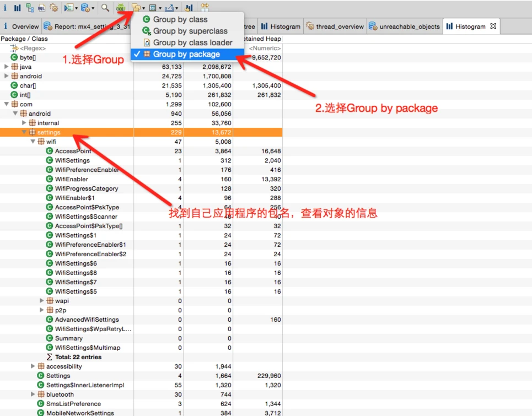Screen dimensions: 532x416
Task: Collapse the wifi package node
Action: coord(33,142)
